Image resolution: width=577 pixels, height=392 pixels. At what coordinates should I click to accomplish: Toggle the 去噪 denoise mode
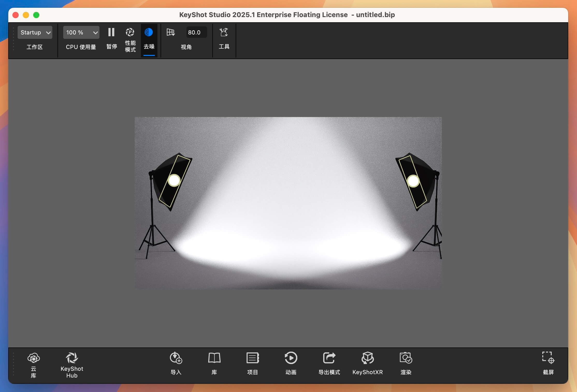coord(149,32)
